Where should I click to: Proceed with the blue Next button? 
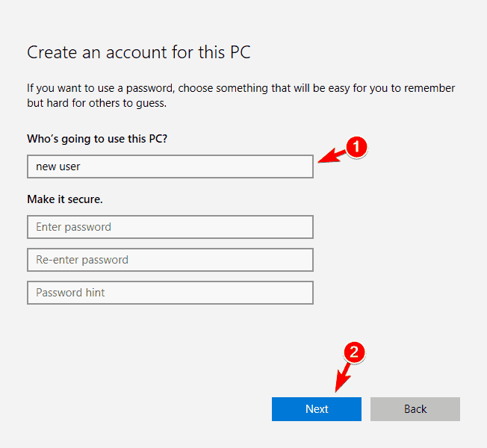[x=317, y=409]
